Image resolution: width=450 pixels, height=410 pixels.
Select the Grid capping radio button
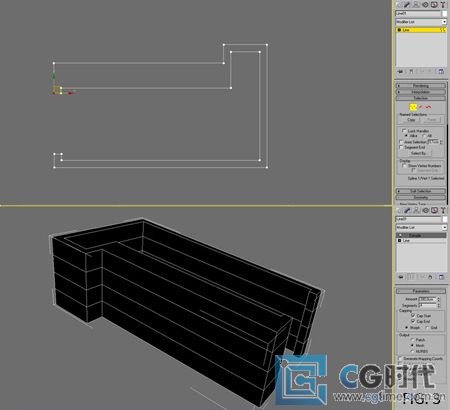(x=427, y=328)
